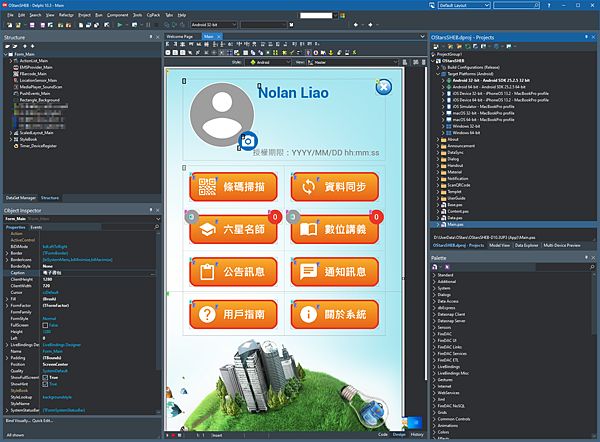Click the pin icon in Projects panel
The width and height of the screenshot is (600, 442).
point(586,37)
